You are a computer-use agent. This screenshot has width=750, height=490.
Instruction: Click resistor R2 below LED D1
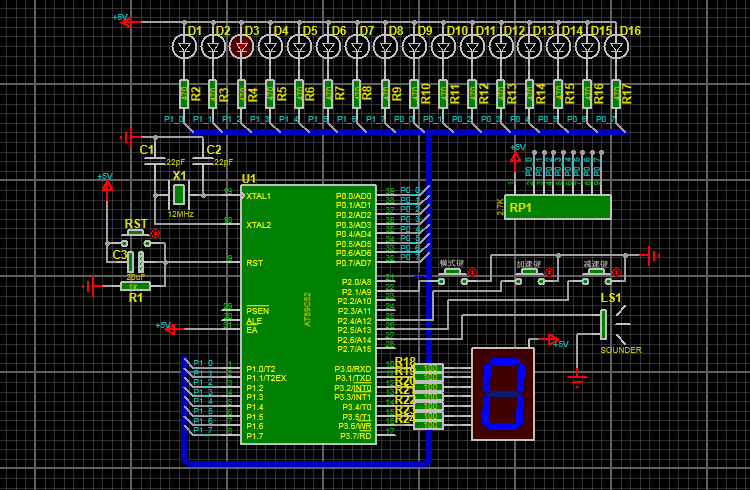point(184,93)
